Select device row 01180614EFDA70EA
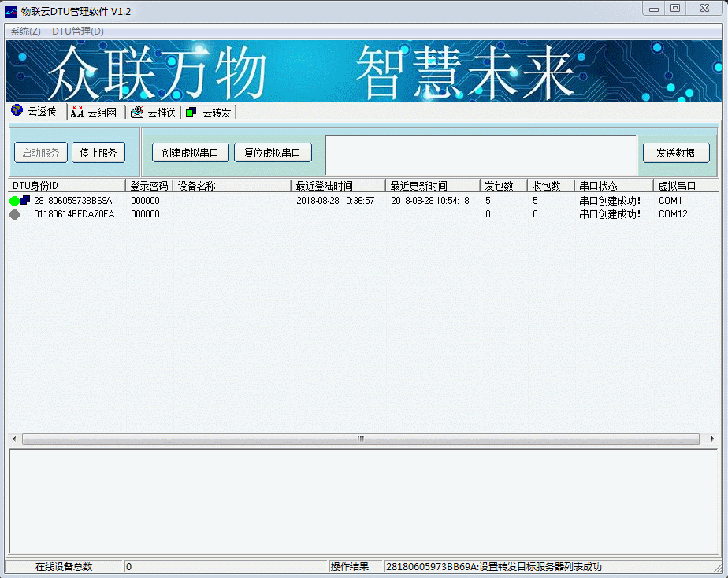The width and height of the screenshot is (728, 578). coord(363,214)
